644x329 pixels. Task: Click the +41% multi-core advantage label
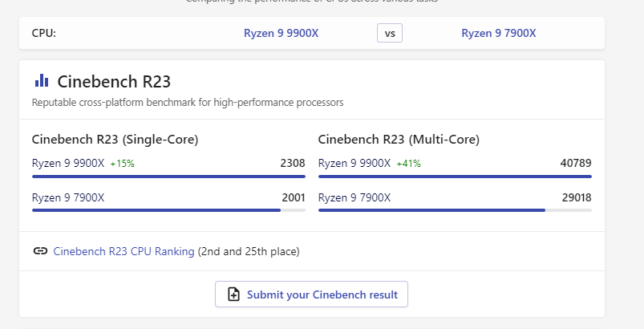coord(409,164)
